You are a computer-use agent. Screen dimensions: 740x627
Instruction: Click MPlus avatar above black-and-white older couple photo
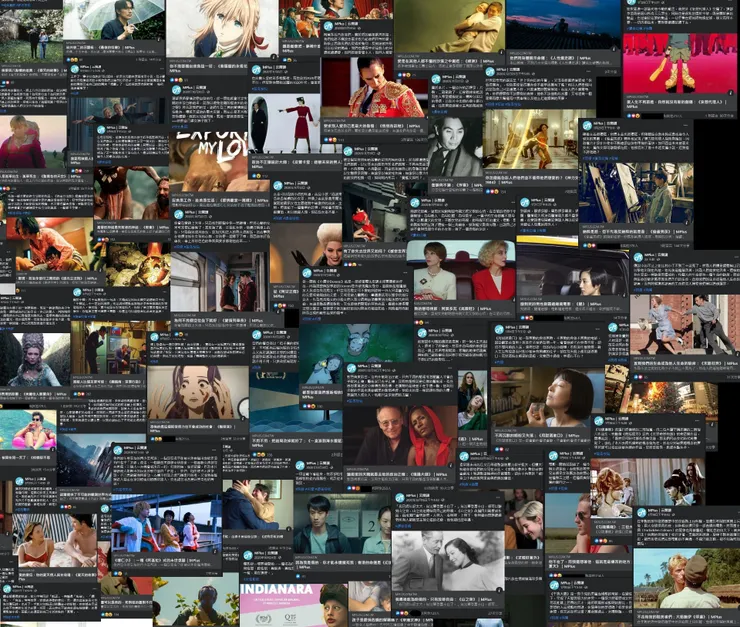[x=400, y=498]
